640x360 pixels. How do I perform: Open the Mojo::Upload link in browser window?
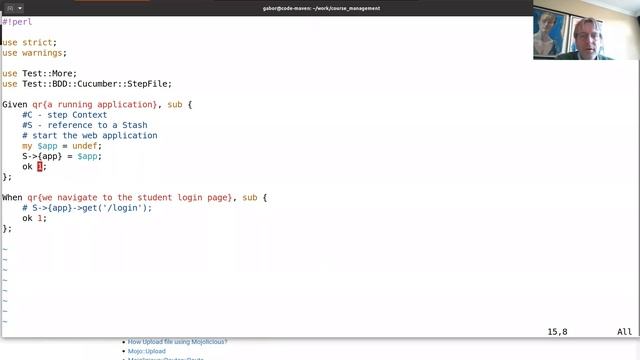coord(147,351)
